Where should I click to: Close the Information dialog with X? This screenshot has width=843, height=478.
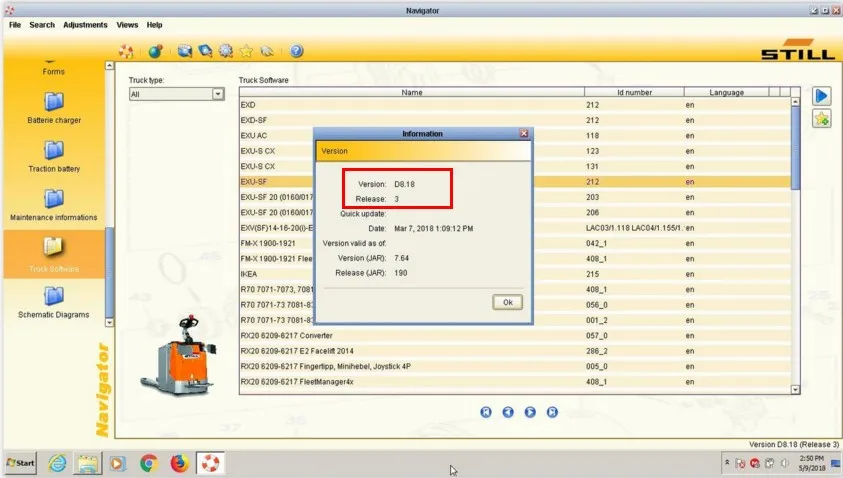524,133
